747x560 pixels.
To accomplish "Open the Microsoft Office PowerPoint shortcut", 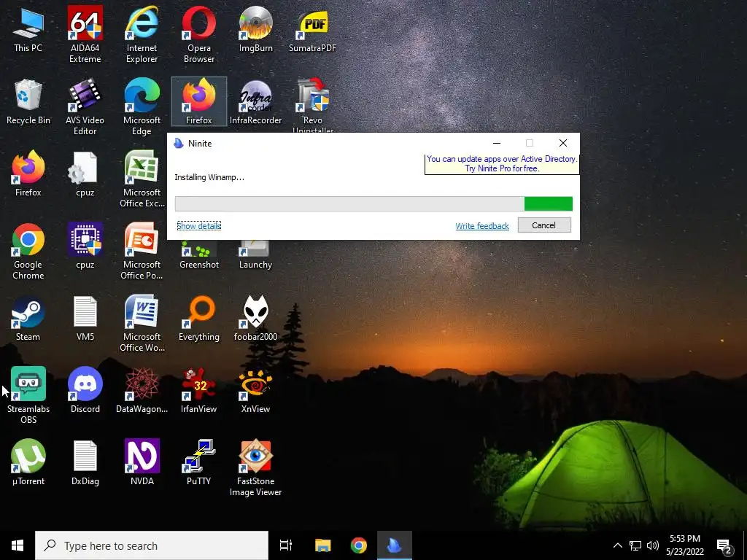I will (142, 252).
